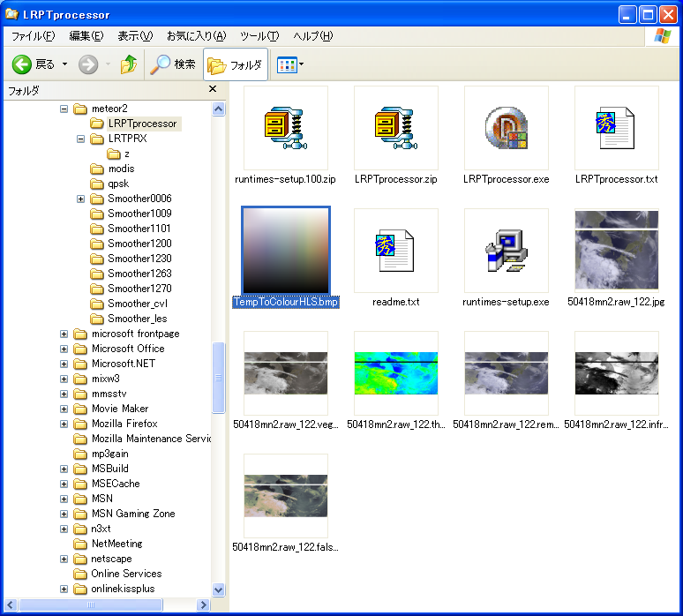This screenshot has width=683, height=616.
Task: Select the Smoother1009 folder
Action: click(139, 214)
